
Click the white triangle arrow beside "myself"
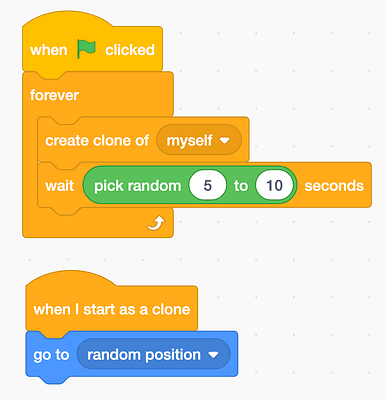pos(225,141)
